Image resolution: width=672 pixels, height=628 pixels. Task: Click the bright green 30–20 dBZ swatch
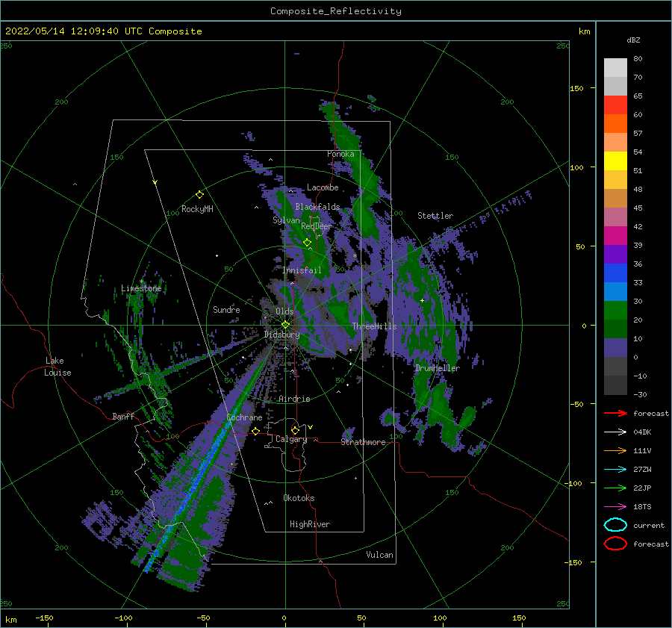click(615, 311)
